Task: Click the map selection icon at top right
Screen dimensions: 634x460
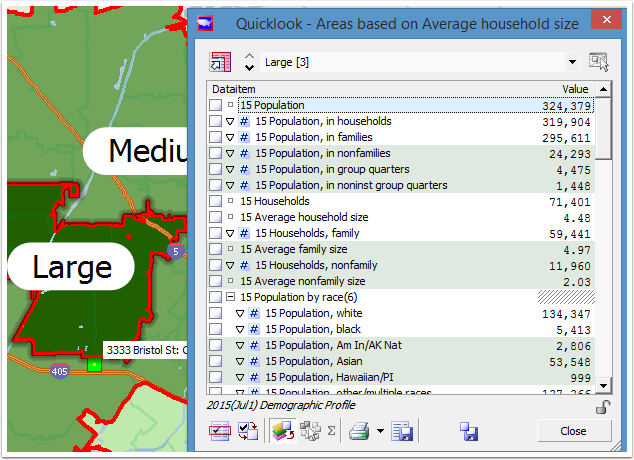Action: pyautogui.click(x=599, y=62)
